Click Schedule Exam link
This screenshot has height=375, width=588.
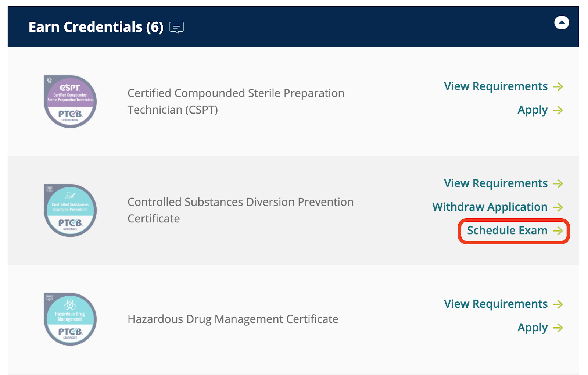pos(507,231)
